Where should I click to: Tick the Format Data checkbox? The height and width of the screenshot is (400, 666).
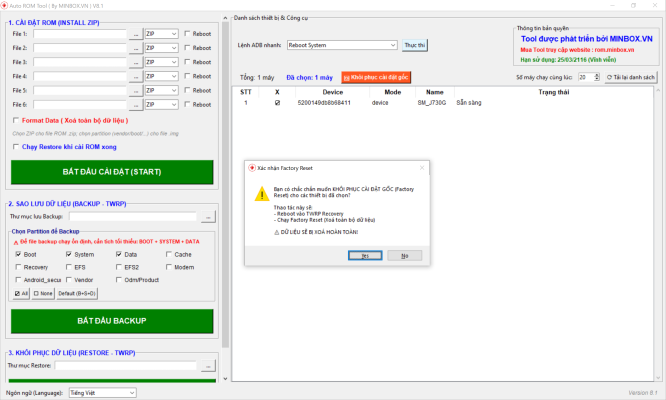pyautogui.click(x=15, y=119)
